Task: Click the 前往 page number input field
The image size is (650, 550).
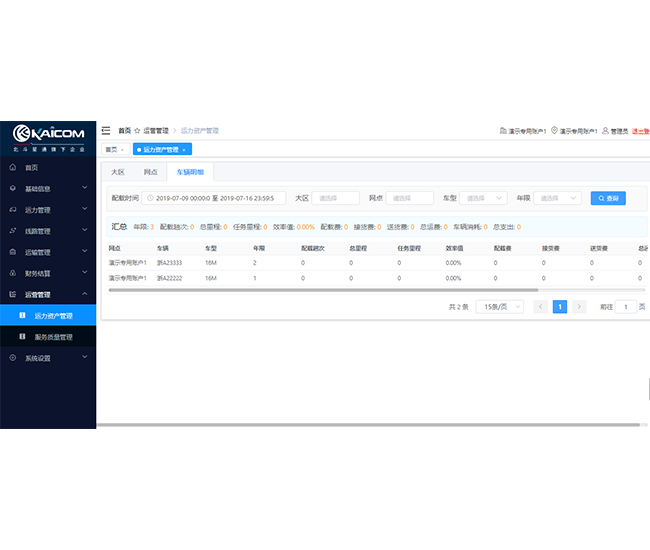Action: click(625, 307)
